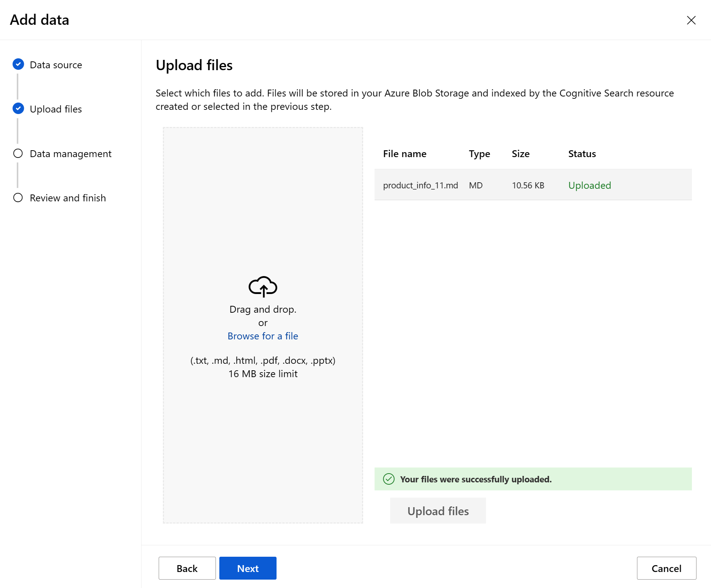Click the Data source step checkmark icon
This screenshot has width=711, height=588.
pos(18,64)
